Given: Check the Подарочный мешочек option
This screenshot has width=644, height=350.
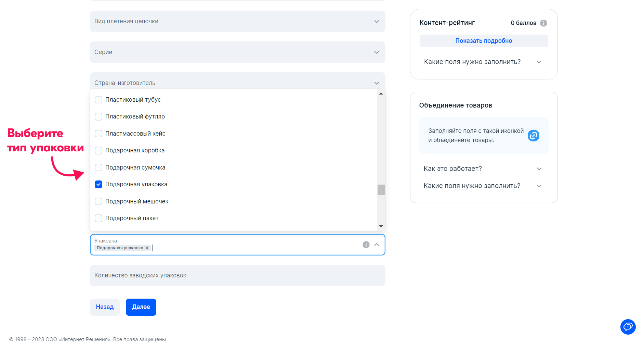Looking at the screenshot, I should pos(98,201).
